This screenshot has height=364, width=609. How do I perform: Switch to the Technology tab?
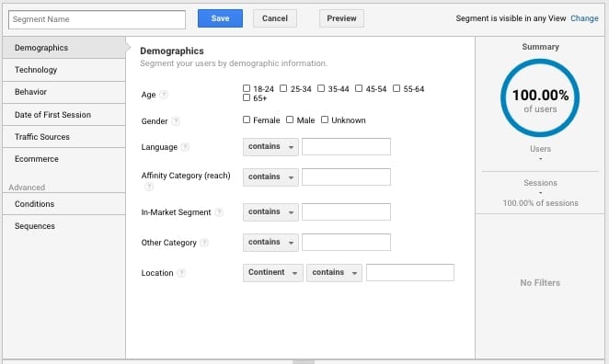[x=64, y=70]
